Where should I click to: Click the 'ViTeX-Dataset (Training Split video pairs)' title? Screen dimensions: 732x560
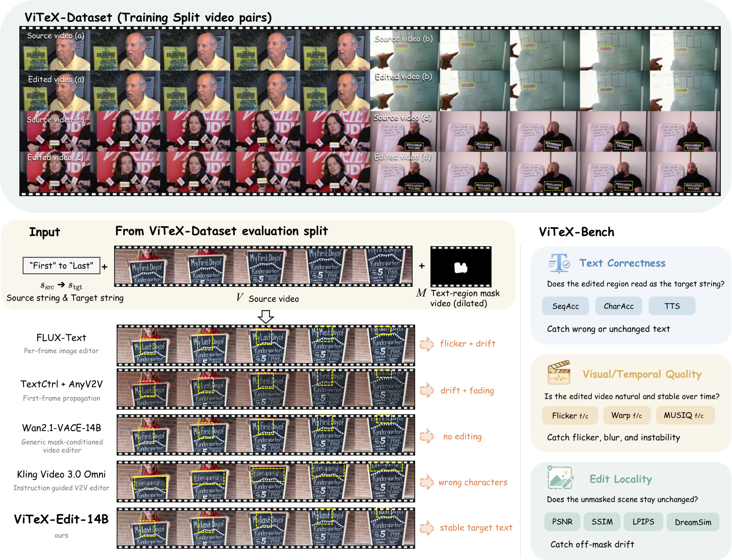tap(148, 18)
